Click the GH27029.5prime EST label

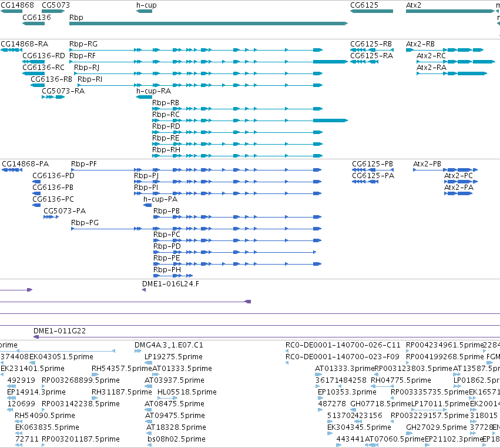tap(437, 427)
